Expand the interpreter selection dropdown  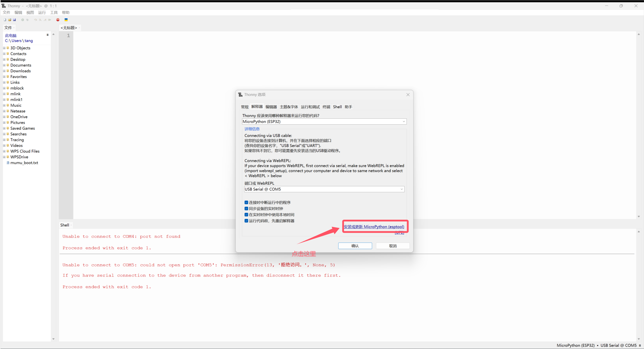(x=401, y=122)
